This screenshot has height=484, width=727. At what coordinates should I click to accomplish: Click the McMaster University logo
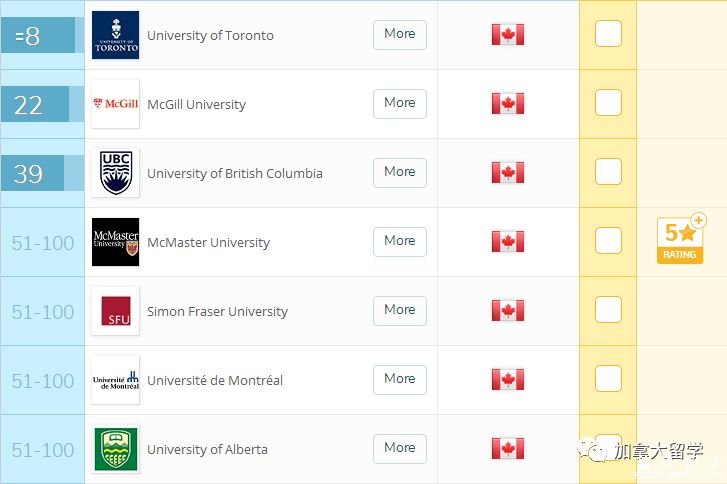point(115,242)
